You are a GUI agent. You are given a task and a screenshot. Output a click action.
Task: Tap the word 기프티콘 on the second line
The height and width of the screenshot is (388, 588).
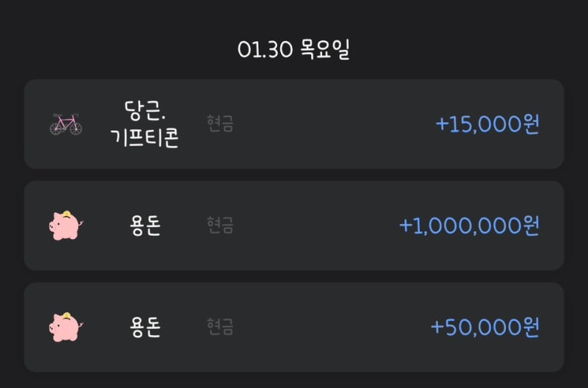pyautogui.click(x=145, y=139)
